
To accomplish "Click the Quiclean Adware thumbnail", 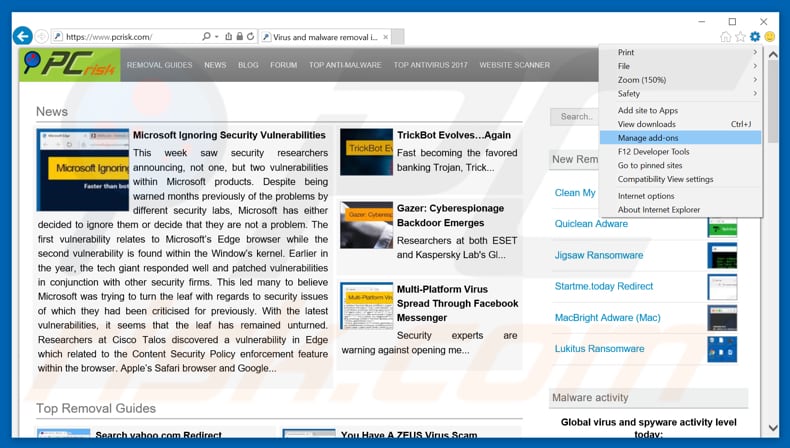I will pos(722,227).
